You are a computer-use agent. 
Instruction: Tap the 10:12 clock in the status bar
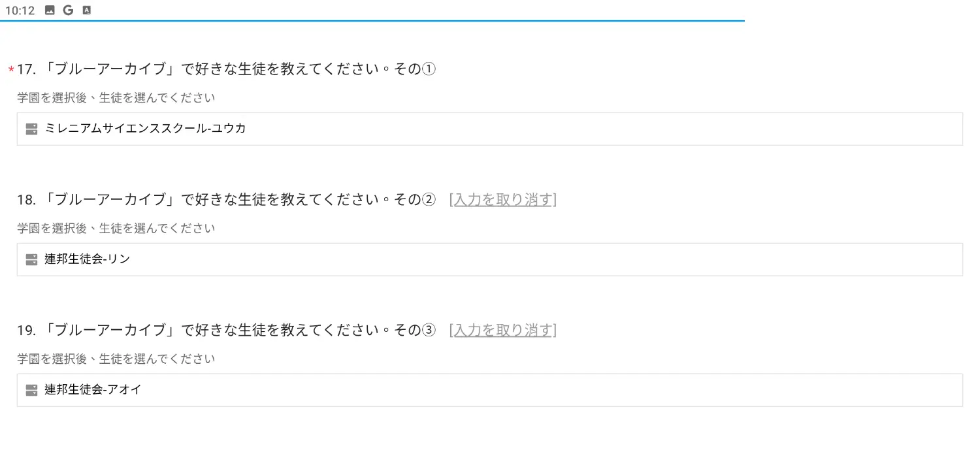point(20,10)
